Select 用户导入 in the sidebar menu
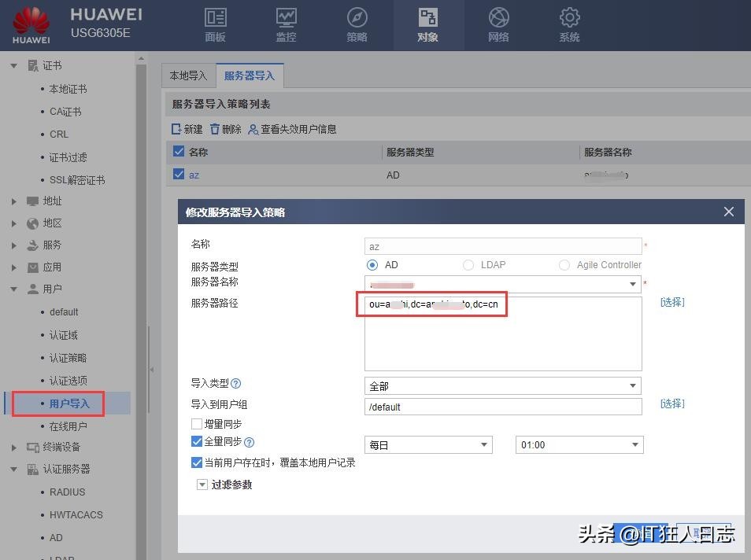 coord(66,403)
